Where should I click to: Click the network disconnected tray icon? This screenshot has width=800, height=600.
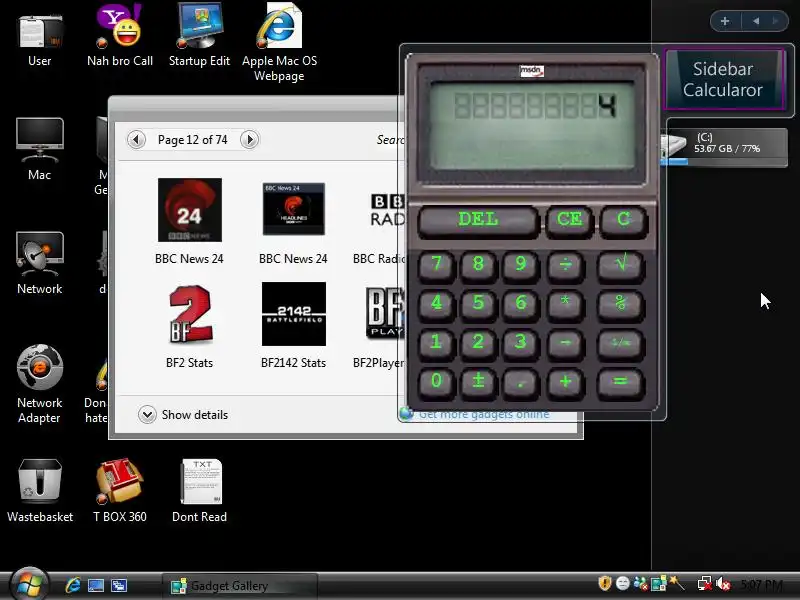tap(705, 583)
